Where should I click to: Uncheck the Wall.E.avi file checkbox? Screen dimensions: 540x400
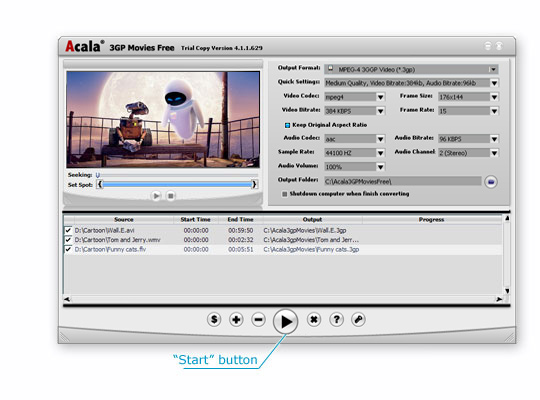(x=68, y=230)
